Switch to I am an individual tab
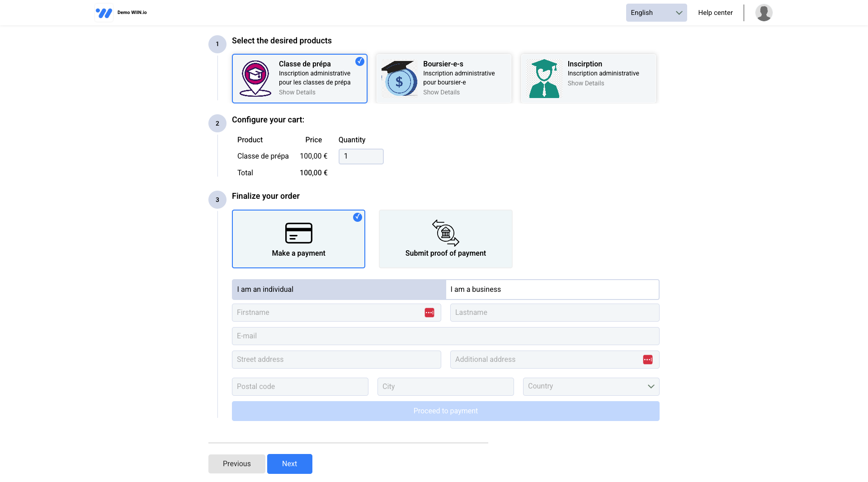The width and height of the screenshot is (868, 482). [x=339, y=290]
